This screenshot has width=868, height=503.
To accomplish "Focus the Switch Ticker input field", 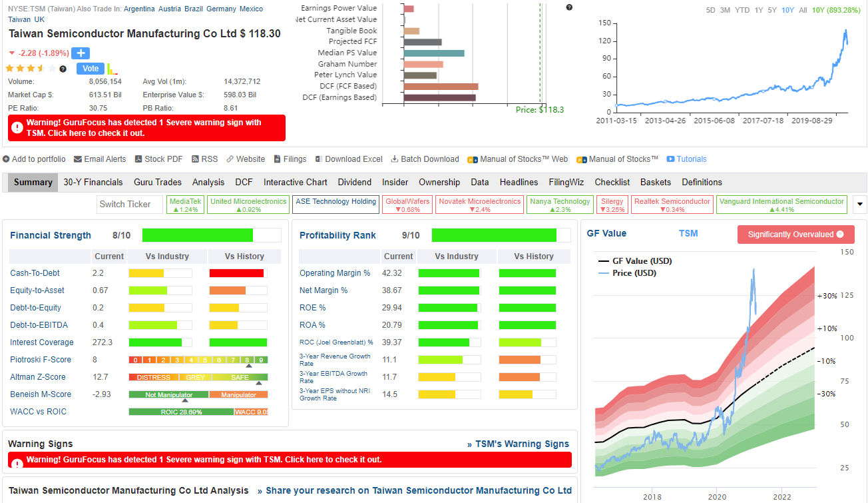I will (130, 205).
